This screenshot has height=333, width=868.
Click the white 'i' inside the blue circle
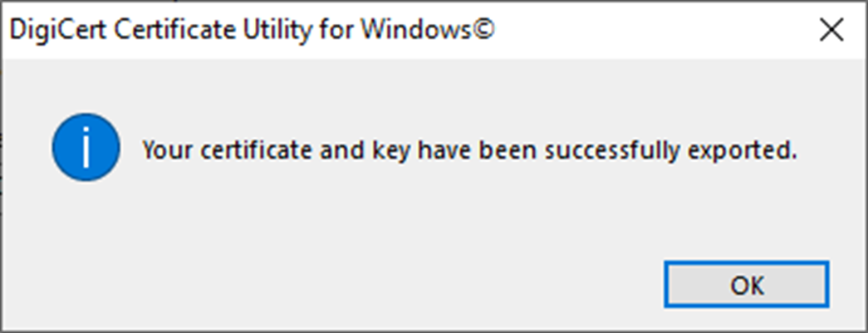86,149
